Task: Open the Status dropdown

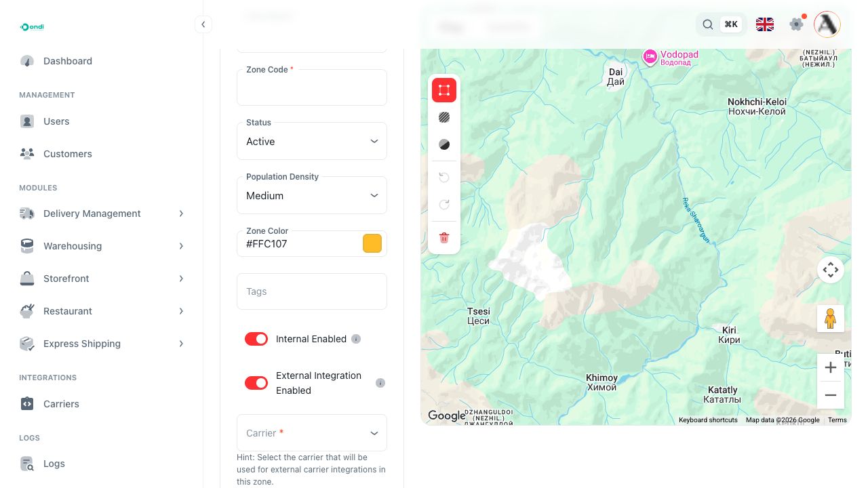Action: [312, 141]
